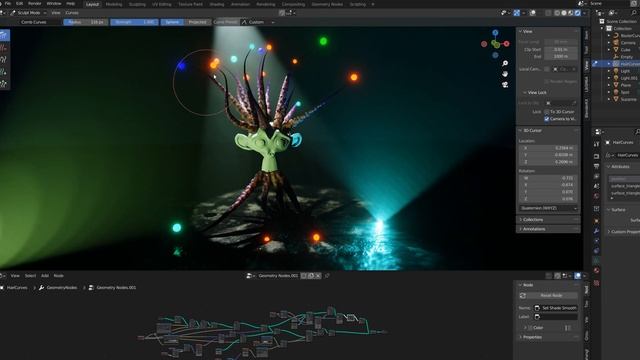This screenshot has width=640, height=360.
Task: Click the 3D Cursor Location X field
Action: coord(548,148)
